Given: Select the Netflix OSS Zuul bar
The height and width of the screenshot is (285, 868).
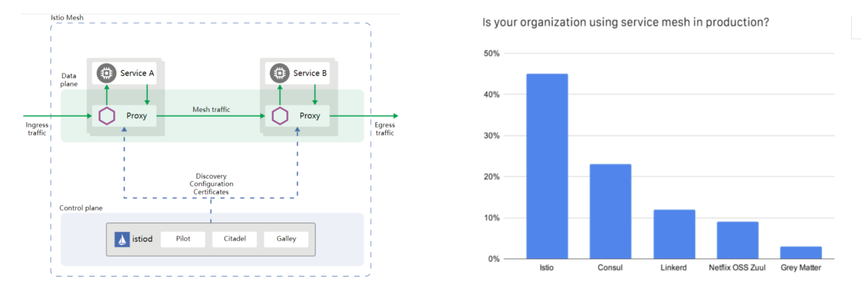Looking at the screenshot, I should click(x=737, y=240).
